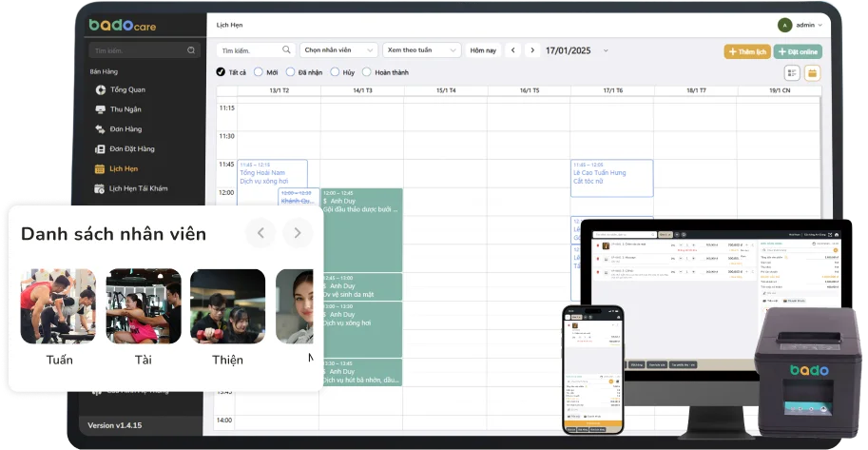Click the 16/1 T5 column header
This screenshot has width=868, height=450.
pyautogui.click(x=530, y=90)
